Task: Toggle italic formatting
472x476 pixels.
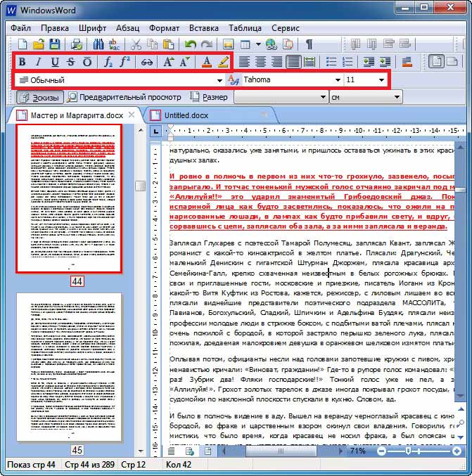Action: click(38, 62)
